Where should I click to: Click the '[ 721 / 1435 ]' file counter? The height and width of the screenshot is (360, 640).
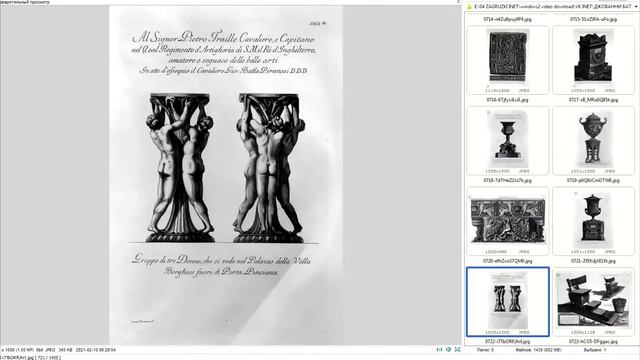coord(48,358)
